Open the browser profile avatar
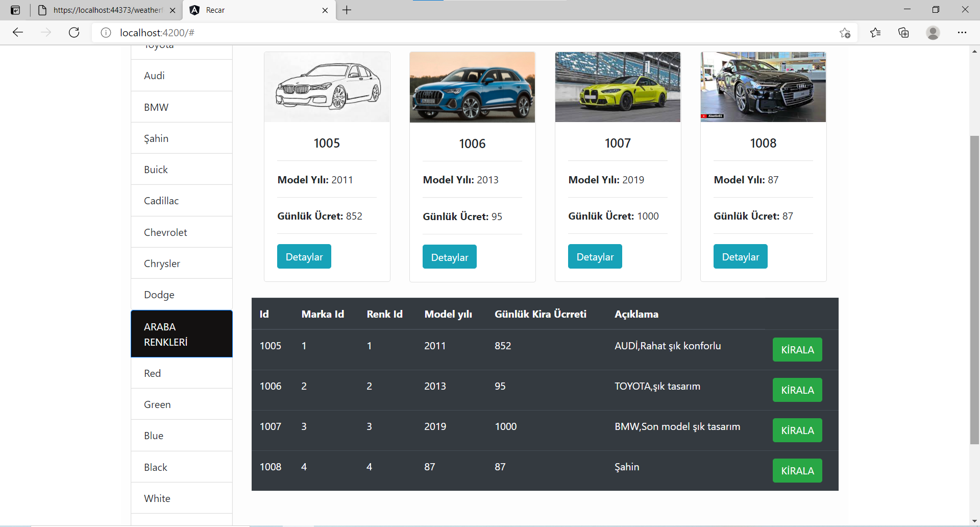 pyautogui.click(x=933, y=32)
